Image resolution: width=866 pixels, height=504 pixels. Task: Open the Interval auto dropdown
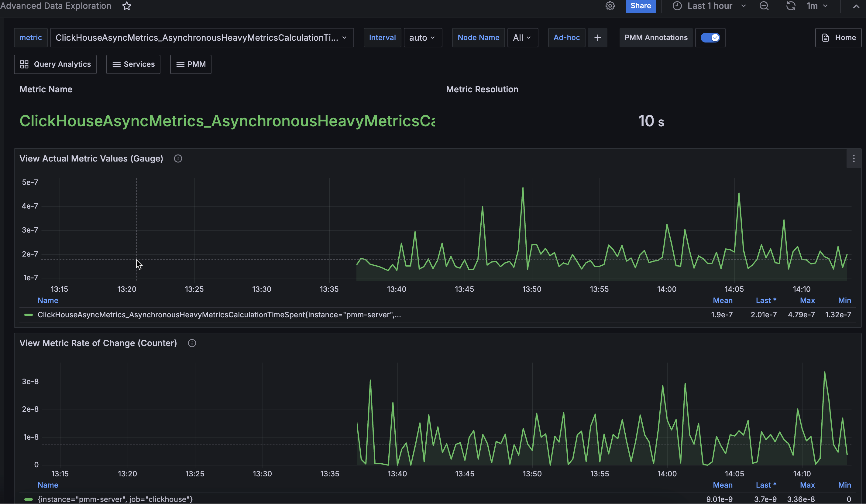[x=422, y=38]
